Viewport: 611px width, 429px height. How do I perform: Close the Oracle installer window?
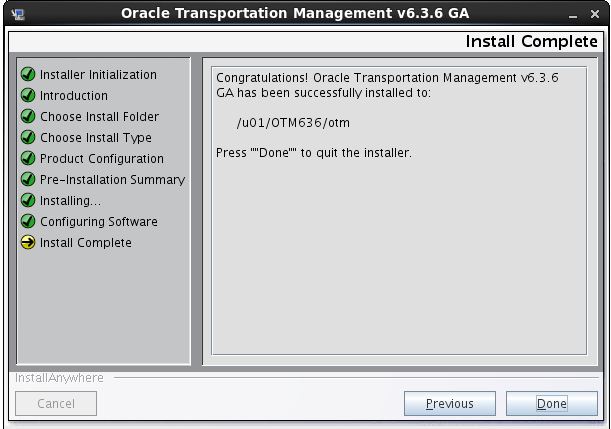(595, 14)
